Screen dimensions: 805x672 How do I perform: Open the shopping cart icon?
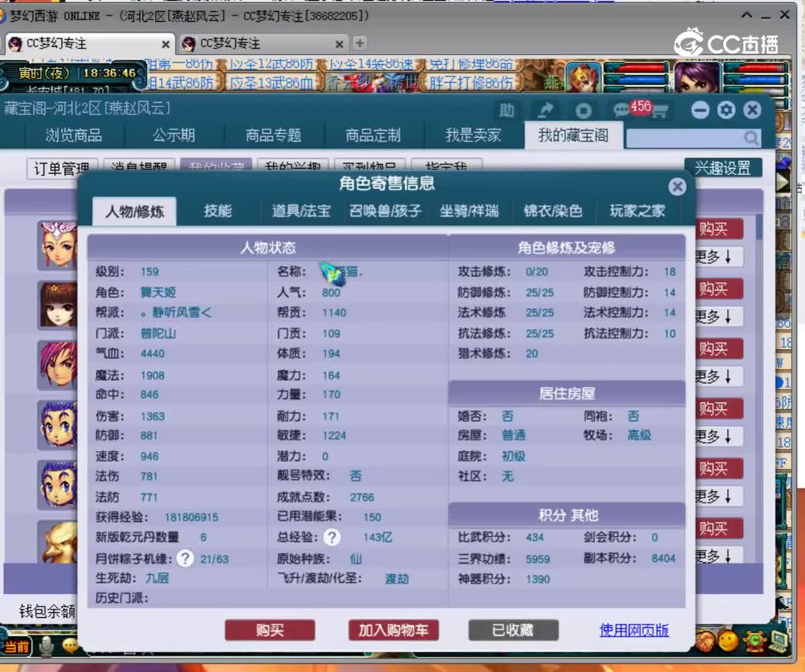(x=659, y=112)
